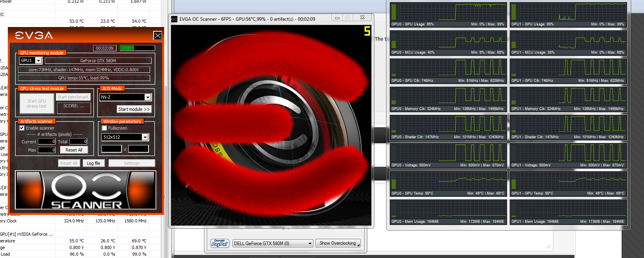The width and height of the screenshot is (644, 258).
Task: Minimize the EVGA OC Scanner render window
Action: pyautogui.click(x=337, y=18)
